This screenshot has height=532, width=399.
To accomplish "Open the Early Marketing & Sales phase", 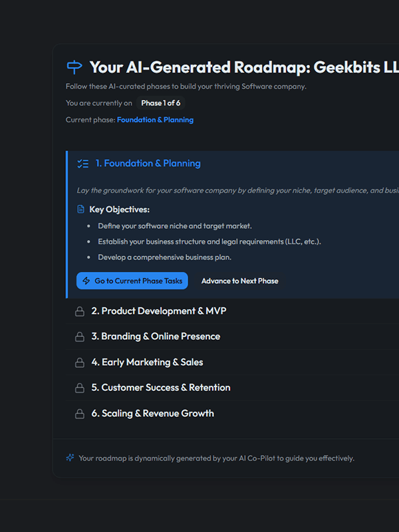I will click(x=153, y=362).
